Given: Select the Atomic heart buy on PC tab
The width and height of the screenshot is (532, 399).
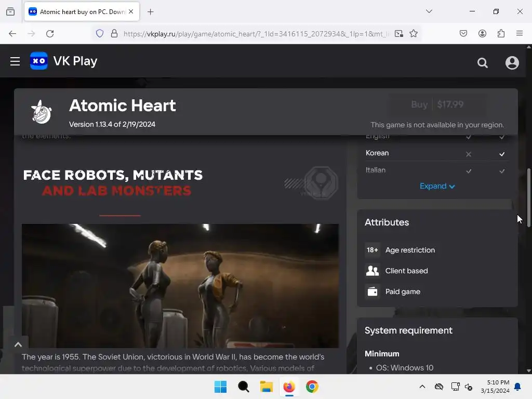Looking at the screenshot, I should coord(82,12).
